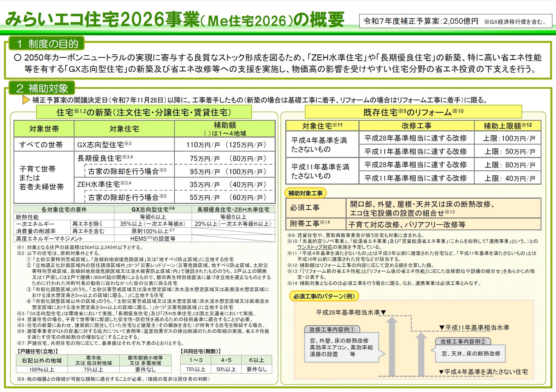Screen dimensions: 556x392
Task: Click the shorter gray upward arrow in diagram
Action: 421,354
